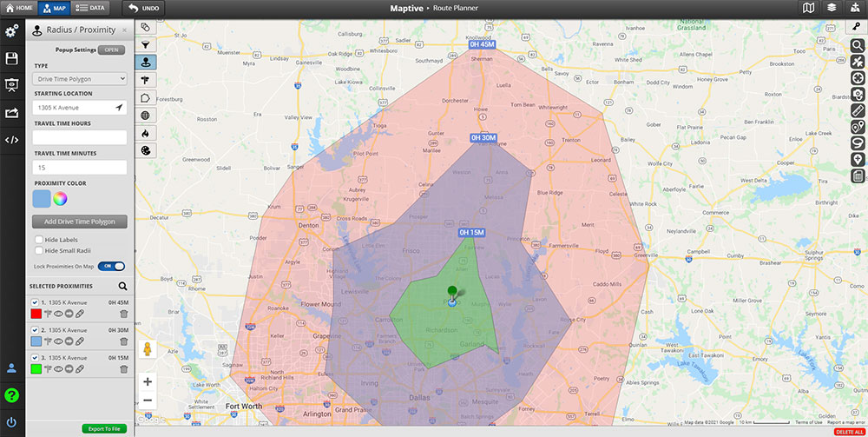Open the presentation view icon

coord(11,85)
